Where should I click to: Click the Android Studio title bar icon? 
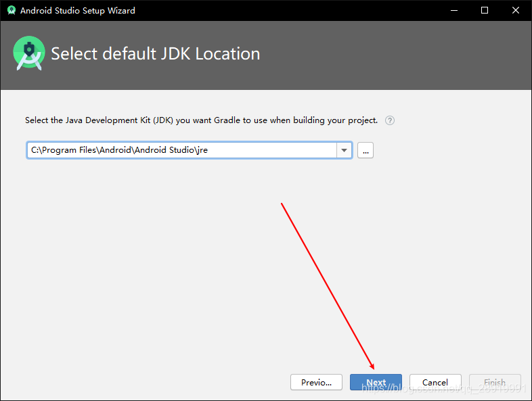(x=12, y=11)
